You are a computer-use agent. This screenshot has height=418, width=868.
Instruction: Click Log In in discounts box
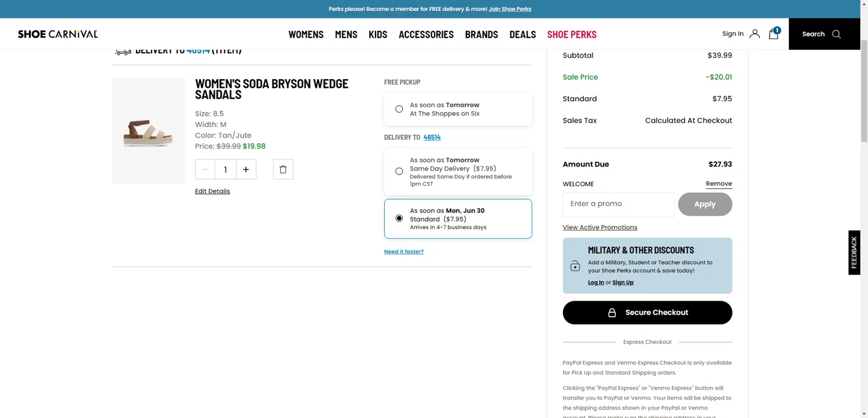(x=596, y=283)
